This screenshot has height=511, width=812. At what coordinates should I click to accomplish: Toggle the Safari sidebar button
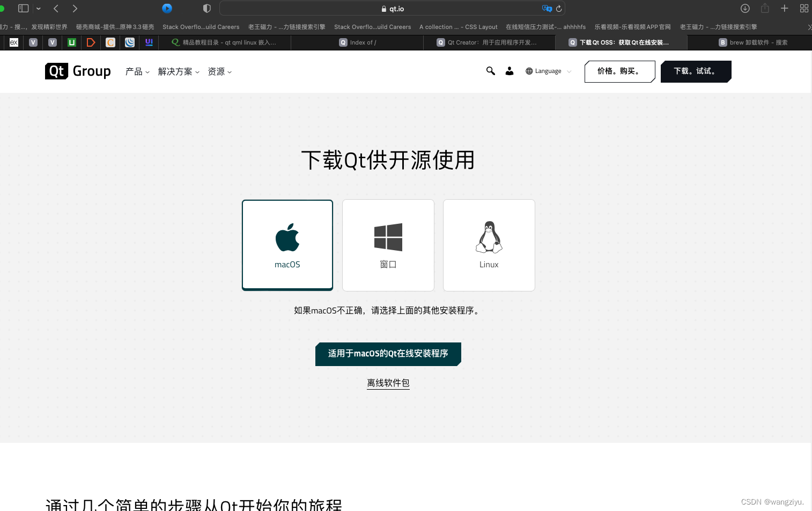click(x=23, y=9)
